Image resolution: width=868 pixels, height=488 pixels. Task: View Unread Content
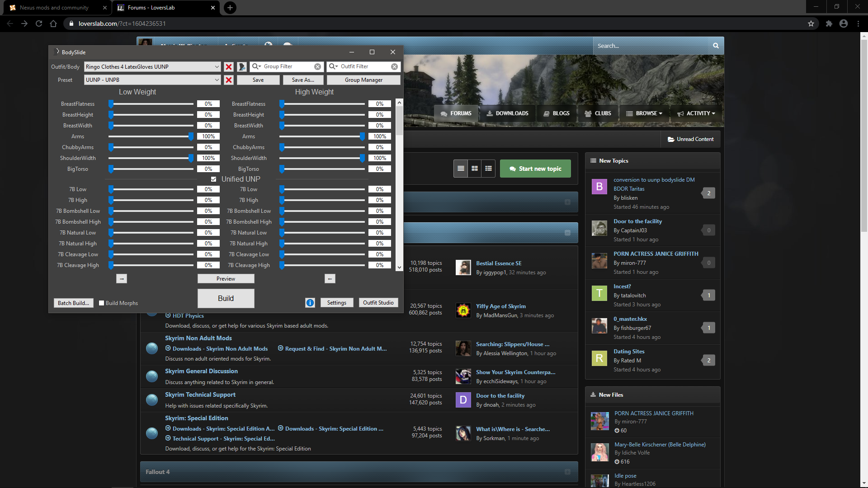point(690,139)
